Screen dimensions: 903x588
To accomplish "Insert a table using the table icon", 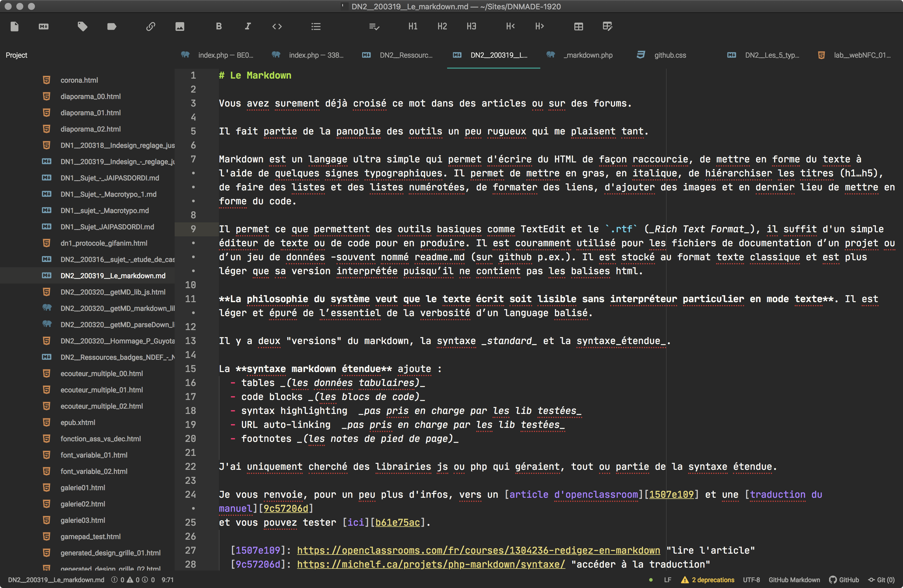I will (579, 26).
